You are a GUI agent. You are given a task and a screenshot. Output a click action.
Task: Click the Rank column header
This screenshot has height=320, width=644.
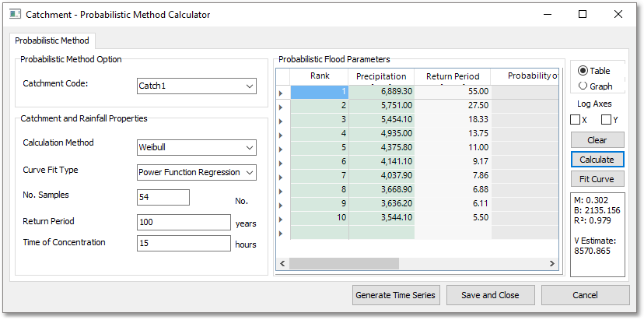319,76
